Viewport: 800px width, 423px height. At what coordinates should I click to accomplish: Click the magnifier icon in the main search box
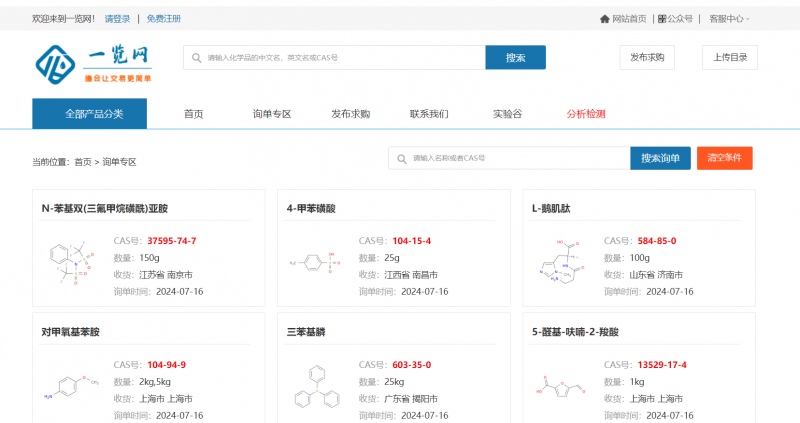[x=196, y=58]
